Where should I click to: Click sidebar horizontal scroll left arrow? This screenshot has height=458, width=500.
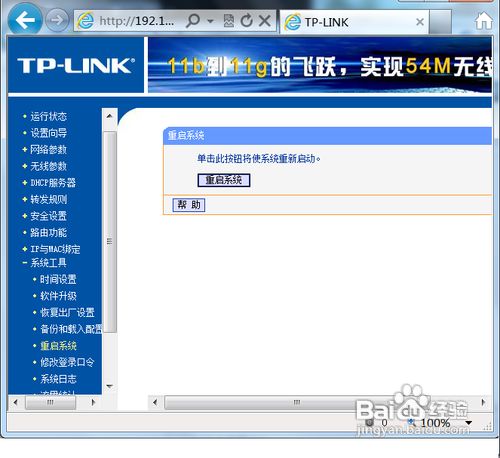click(15, 402)
